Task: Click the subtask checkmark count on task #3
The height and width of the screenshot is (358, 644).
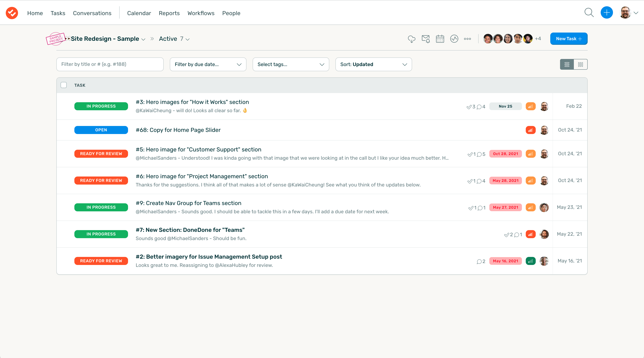Action: (471, 107)
